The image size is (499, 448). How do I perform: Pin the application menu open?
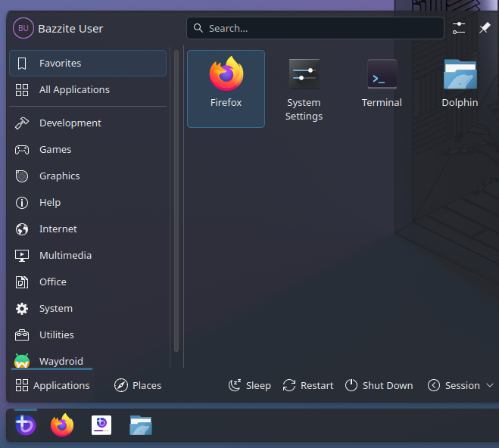pyautogui.click(x=485, y=28)
